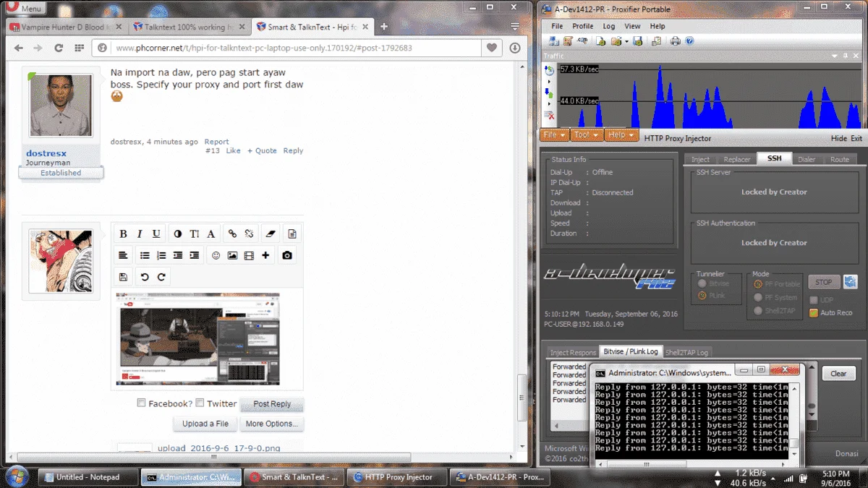Viewport: 868px width, 488px height.
Task: Select PF System mode radio
Action: point(758,297)
